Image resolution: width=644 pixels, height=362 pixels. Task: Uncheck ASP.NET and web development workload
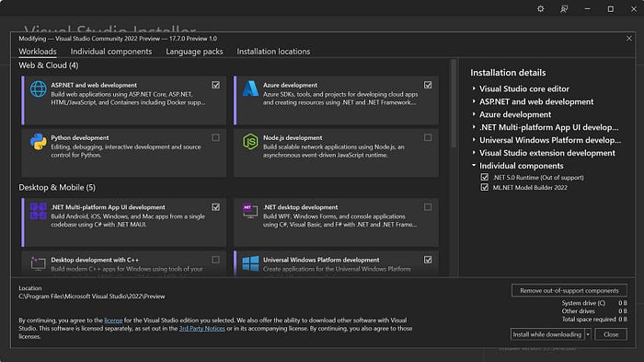point(215,85)
